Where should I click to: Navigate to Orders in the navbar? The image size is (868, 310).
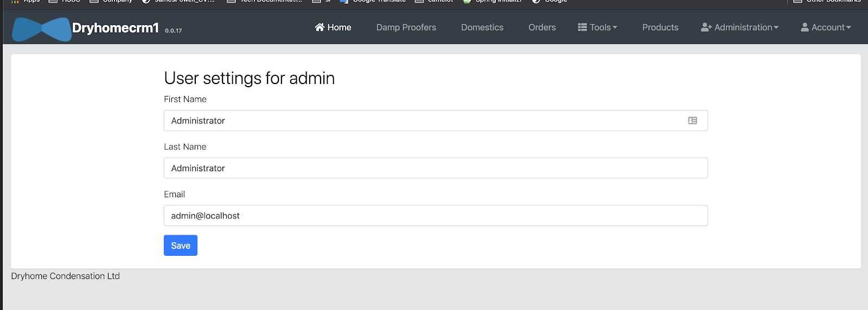click(542, 28)
